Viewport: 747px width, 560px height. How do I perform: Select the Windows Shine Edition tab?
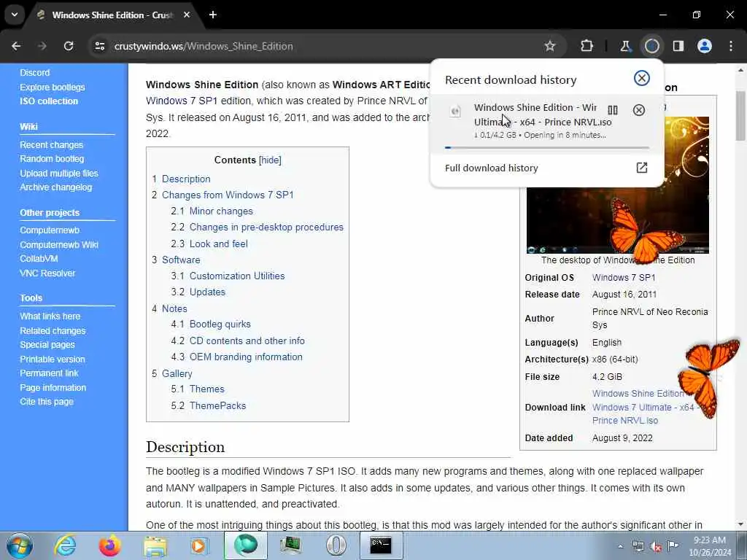coord(112,15)
